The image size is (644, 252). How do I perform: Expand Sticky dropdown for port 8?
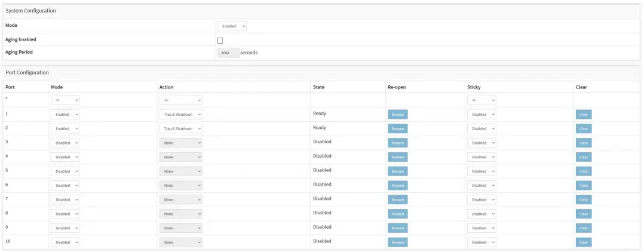click(x=482, y=214)
